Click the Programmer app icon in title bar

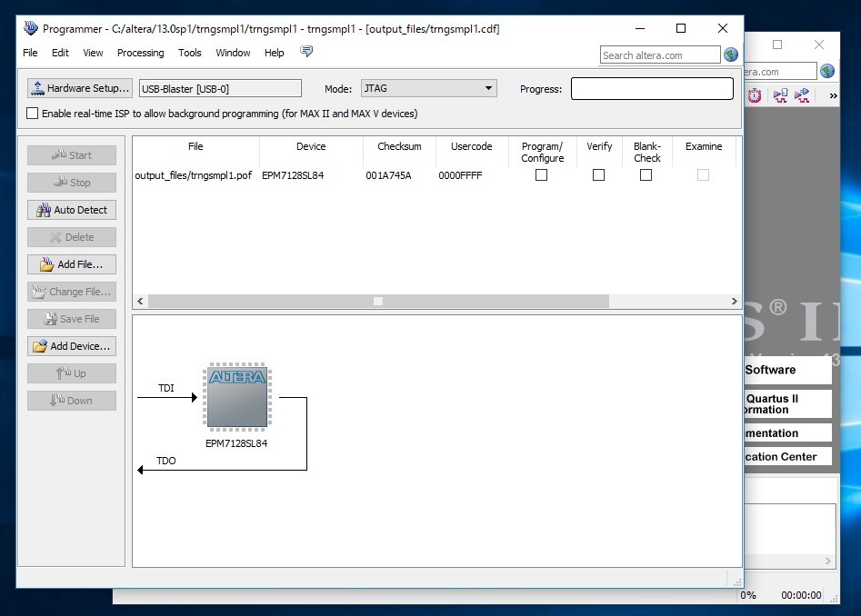click(31, 28)
